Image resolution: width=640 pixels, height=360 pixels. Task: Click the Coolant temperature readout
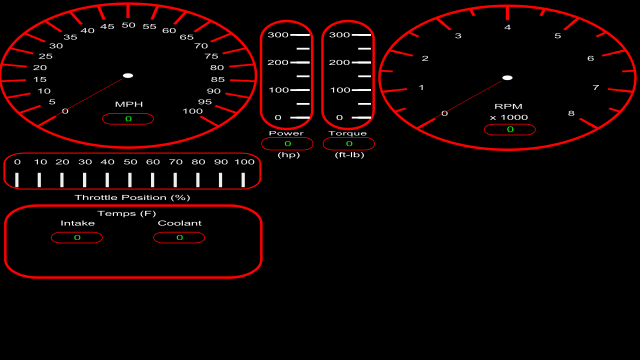(179, 238)
